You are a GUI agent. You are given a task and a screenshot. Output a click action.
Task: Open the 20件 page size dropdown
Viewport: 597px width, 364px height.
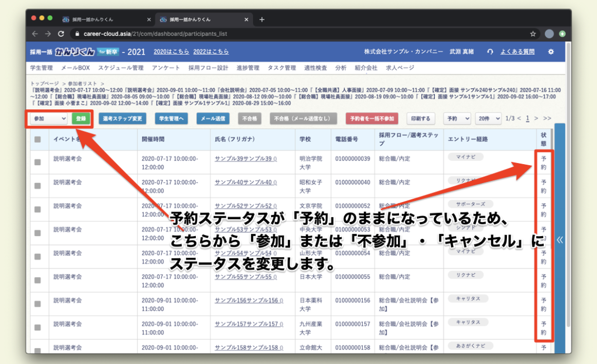click(488, 118)
